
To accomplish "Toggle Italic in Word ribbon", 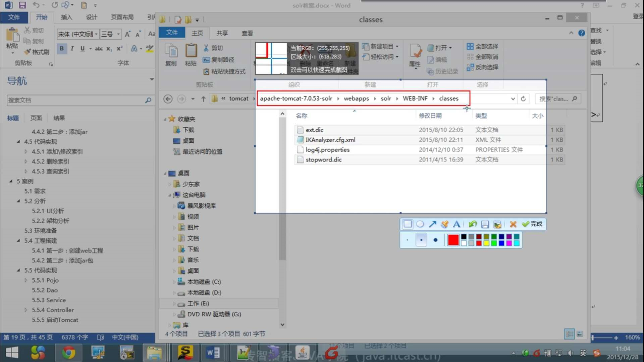I will (x=72, y=49).
